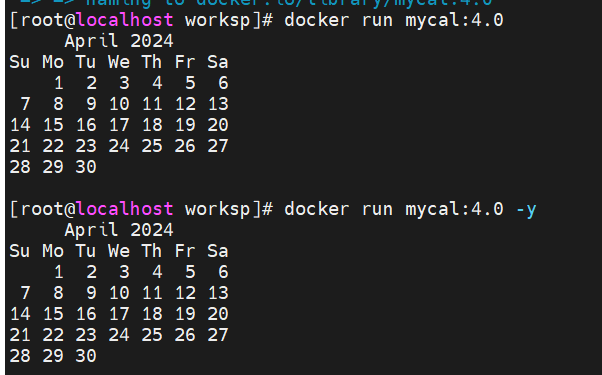This screenshot has width=602, height=375.
Task: Click 'mycal:4.0' in the second command
Action: tap(454, 209)
